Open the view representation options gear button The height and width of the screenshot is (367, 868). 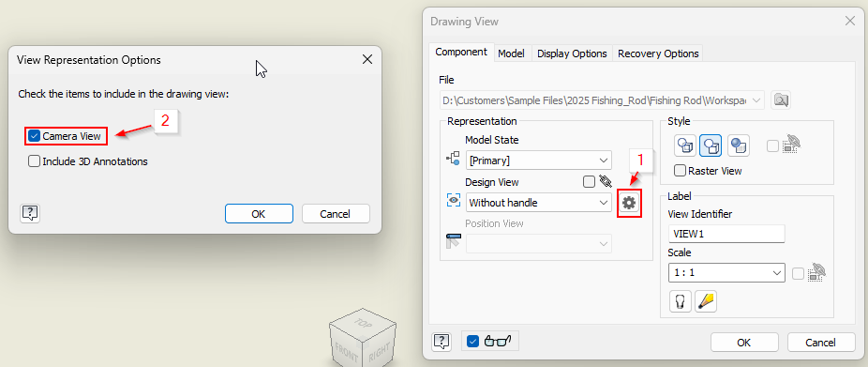tap(629, 203)
